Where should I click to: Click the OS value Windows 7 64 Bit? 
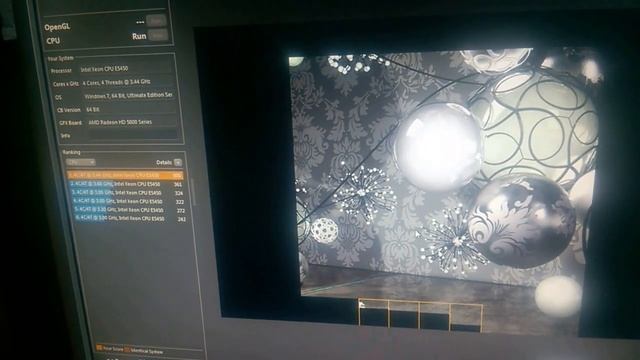point(129,96)
